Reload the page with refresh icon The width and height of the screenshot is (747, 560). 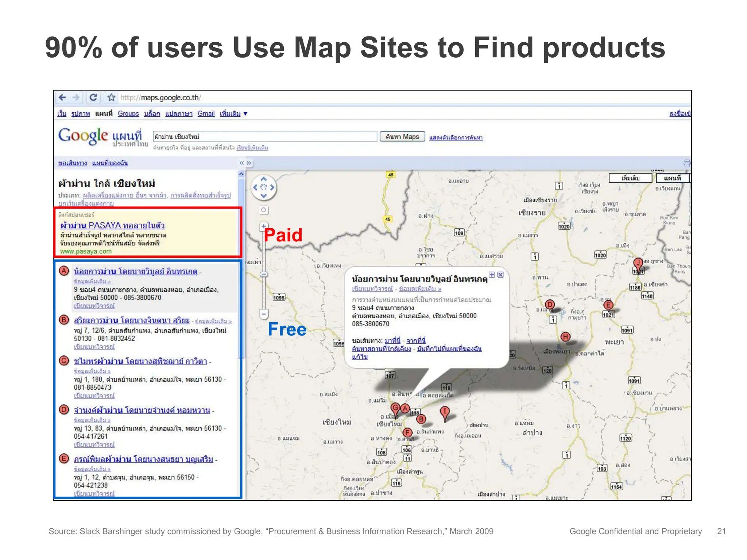[x=93, y=97]
